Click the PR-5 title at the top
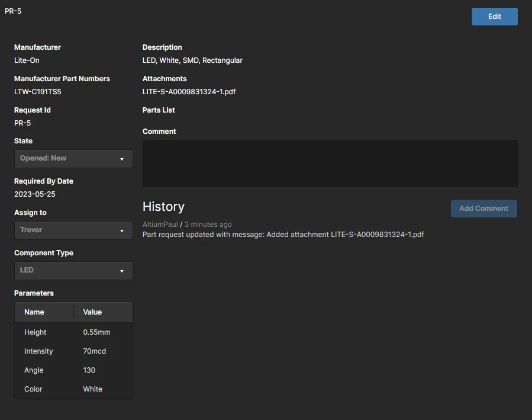Image resolution: width=532 pixels, height=420 pixels. pos(13,11)
